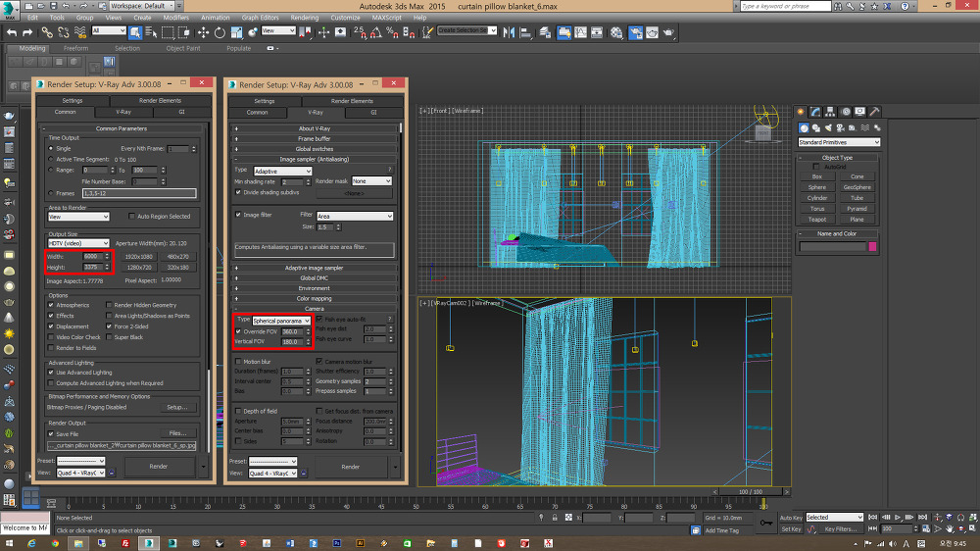Open the Utilities hammer panel tab
The height and width of the screenshot is (551, 980).
(874, 113)
